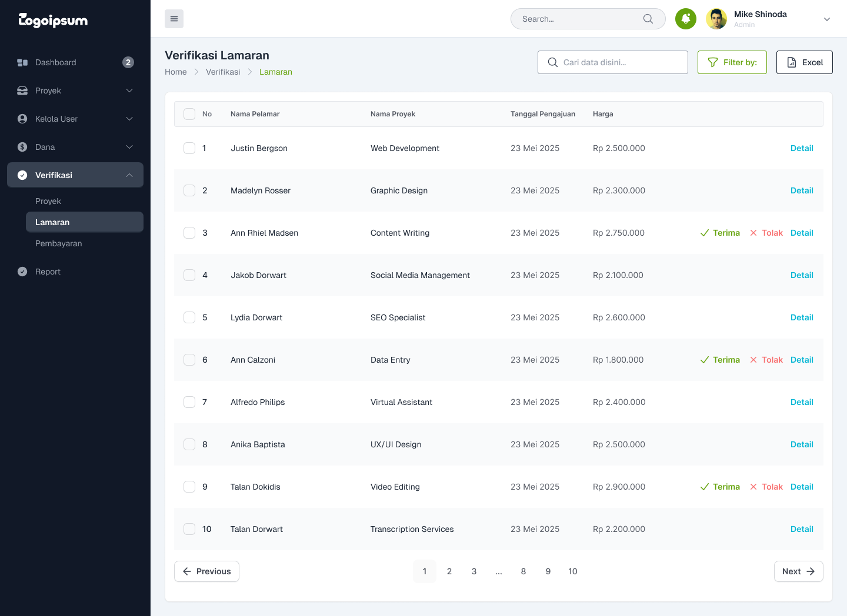Click Tolak for Video Editing row

pyautogui.click(x=766, y=487)
